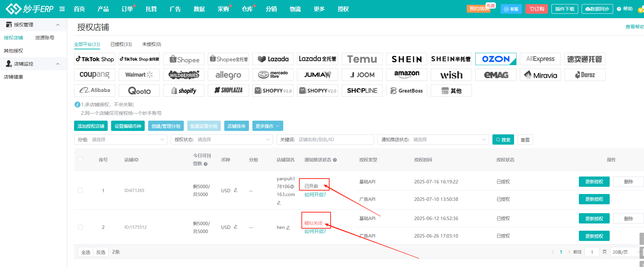The image size is (644, 267).
Task: Check the checkbox for row 2 store
Action: click(80, 227)
